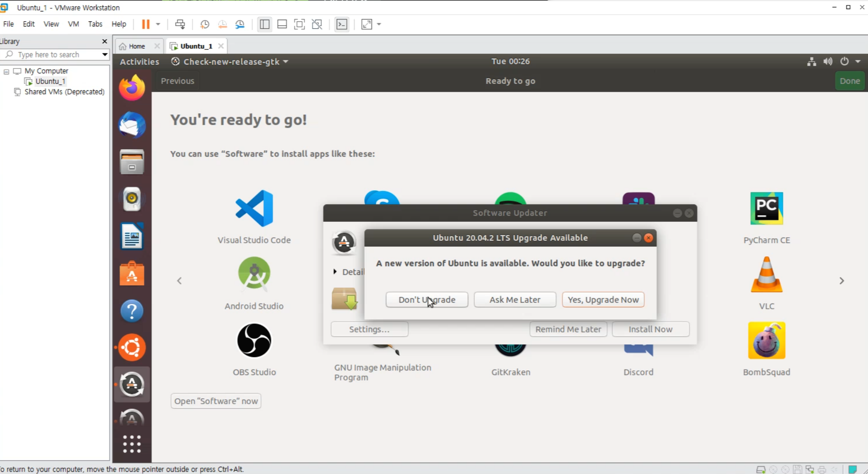Open the Edit menu
The image size is (868, 474).
[29, 24]
